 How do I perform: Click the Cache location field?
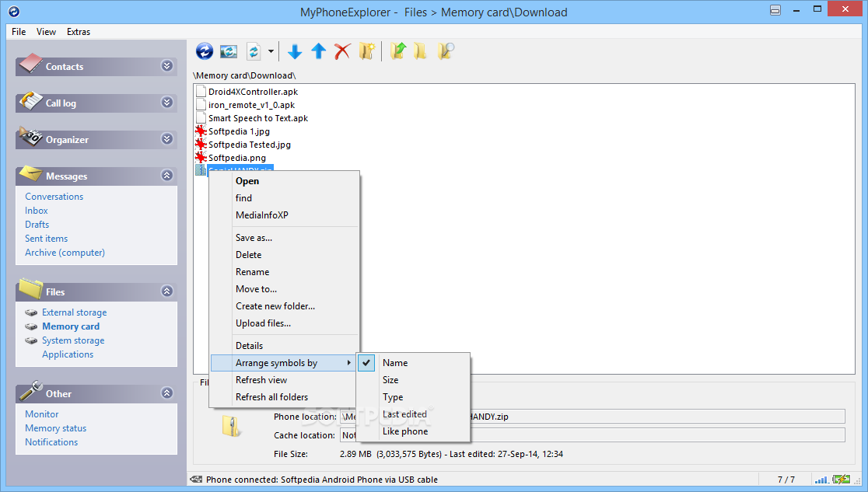point(593,435)
